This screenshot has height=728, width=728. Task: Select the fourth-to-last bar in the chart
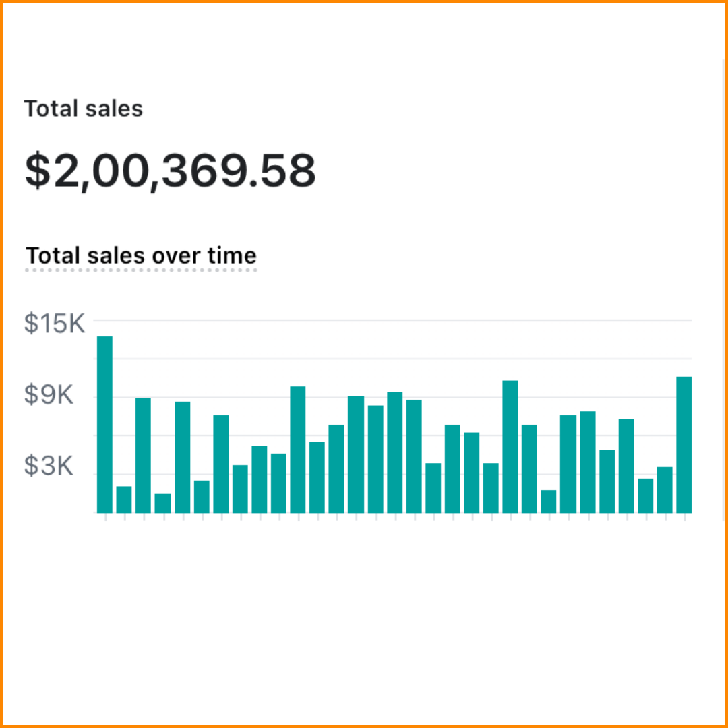click(626, 466)
